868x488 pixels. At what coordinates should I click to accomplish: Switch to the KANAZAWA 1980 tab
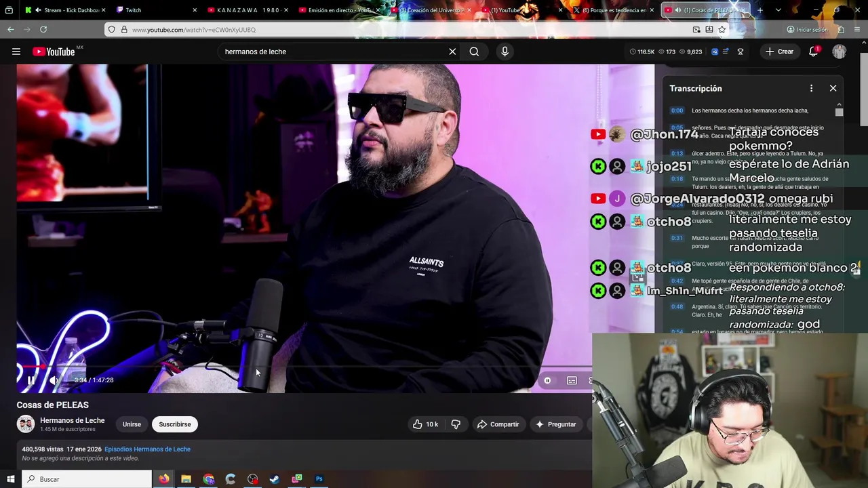click(248, 10)
